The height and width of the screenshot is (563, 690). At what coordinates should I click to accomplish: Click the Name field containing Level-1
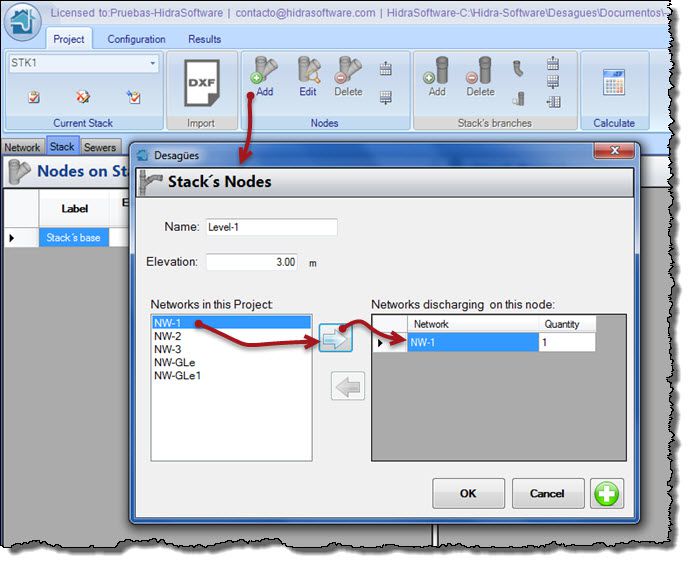(x=270, y=227)
